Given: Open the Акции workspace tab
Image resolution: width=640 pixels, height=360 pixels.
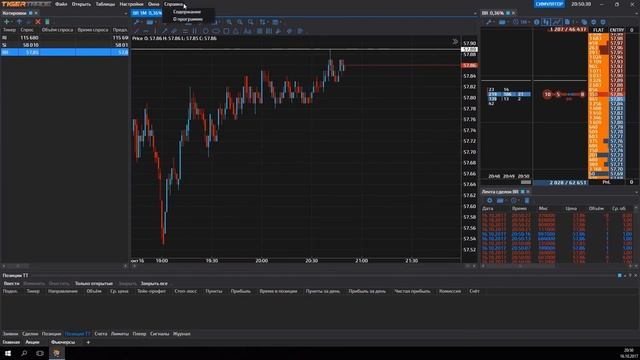Looking at the screenshot, I should pos(32,342).
